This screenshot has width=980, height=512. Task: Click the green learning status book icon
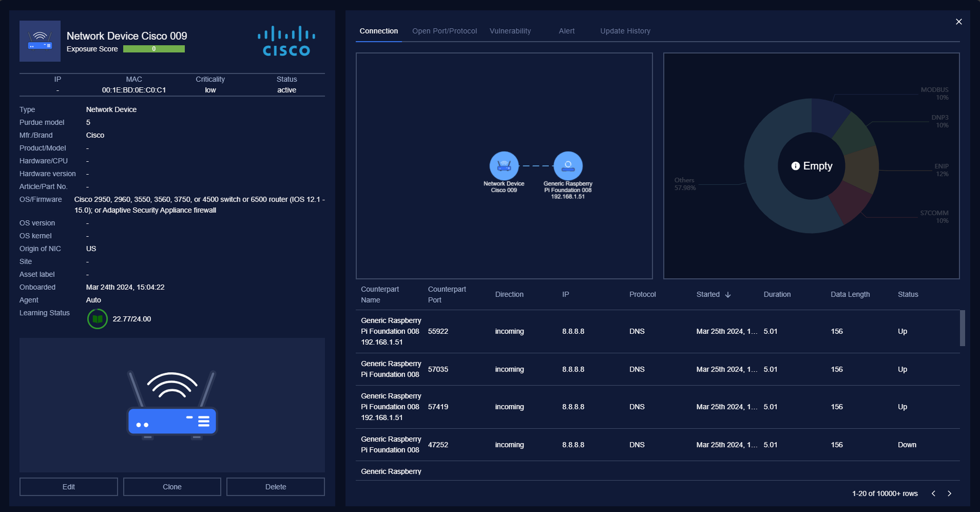pos(97,319)
